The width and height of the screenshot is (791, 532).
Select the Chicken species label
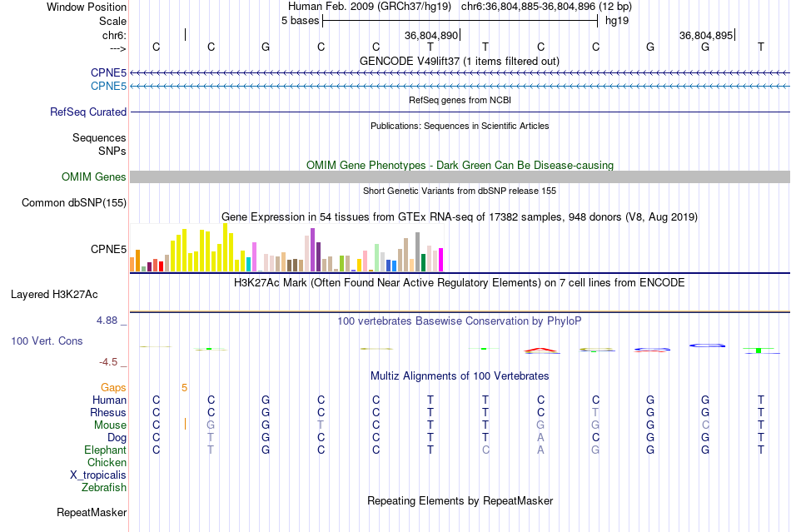coord(107,462)
